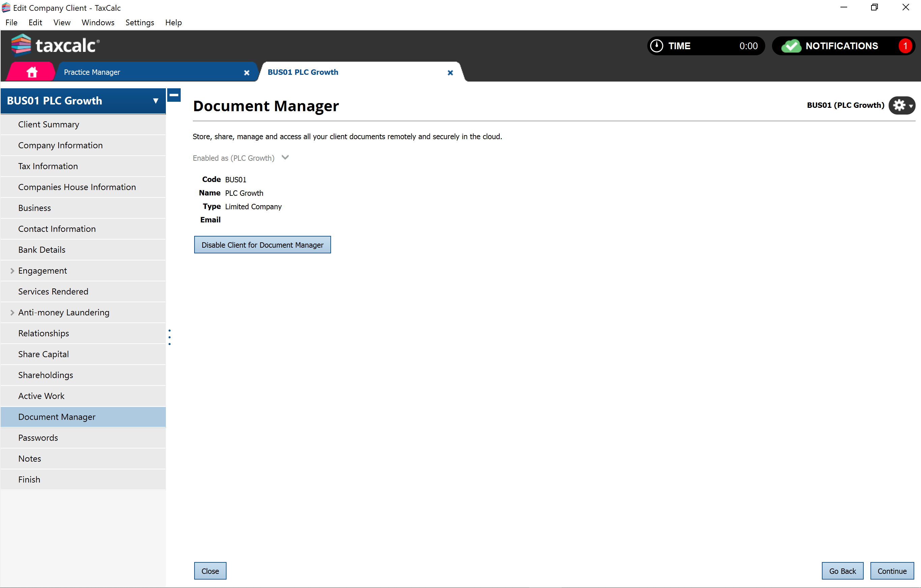Select Shareholdings
Image resolution: width=921 pixels, height=588 pixels.
(83, 375)
